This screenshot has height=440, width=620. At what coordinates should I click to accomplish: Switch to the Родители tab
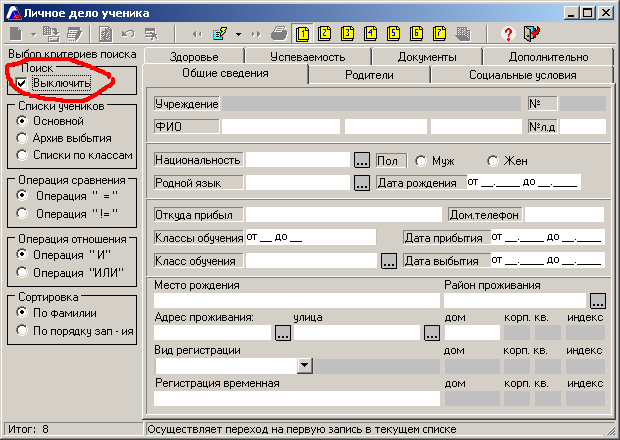[369, 75]
